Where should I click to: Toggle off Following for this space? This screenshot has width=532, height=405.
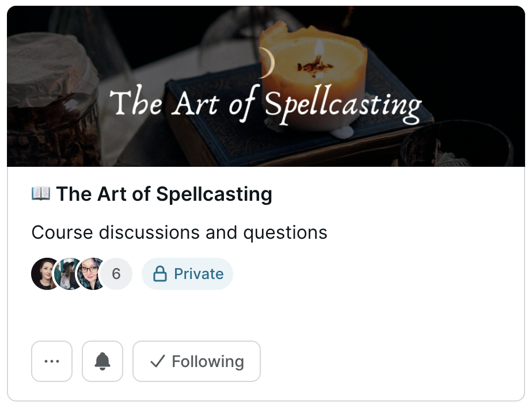coord(196,361)
